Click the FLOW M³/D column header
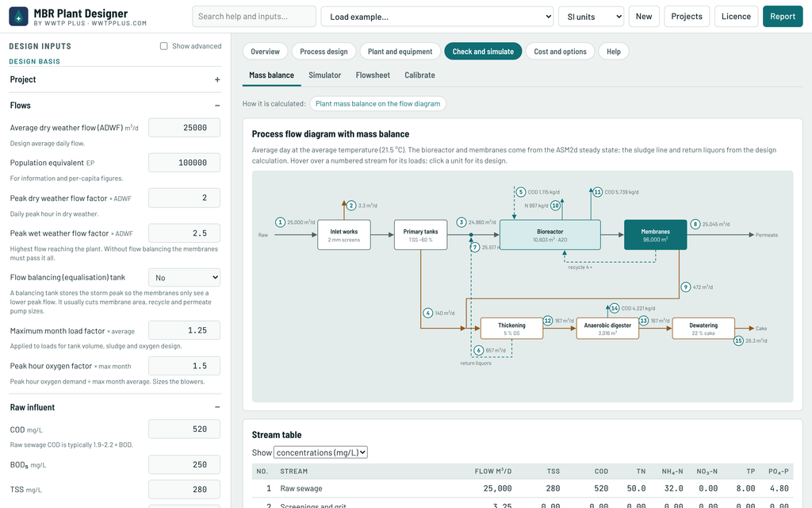 (493, 471)
